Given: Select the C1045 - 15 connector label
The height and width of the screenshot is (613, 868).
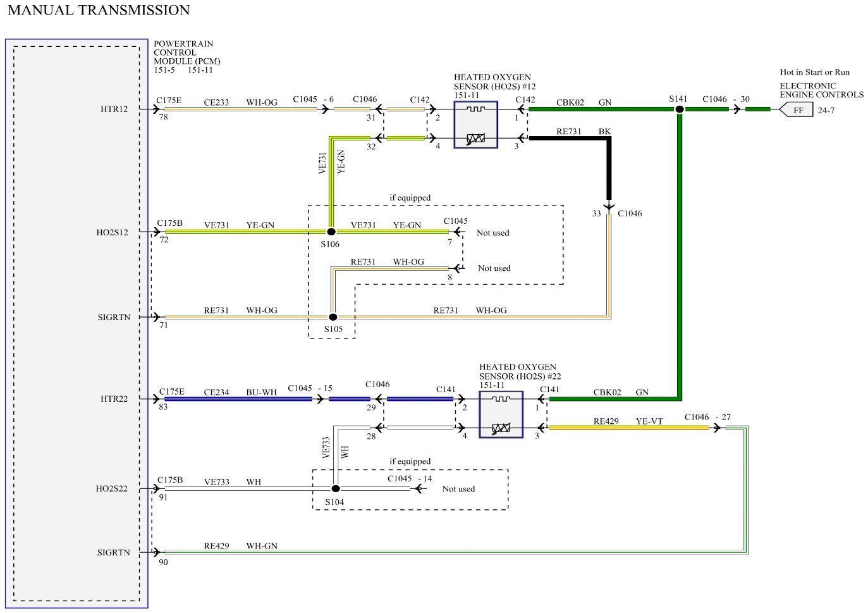Looking at the screenshot, I should click(x=310, y=388).
